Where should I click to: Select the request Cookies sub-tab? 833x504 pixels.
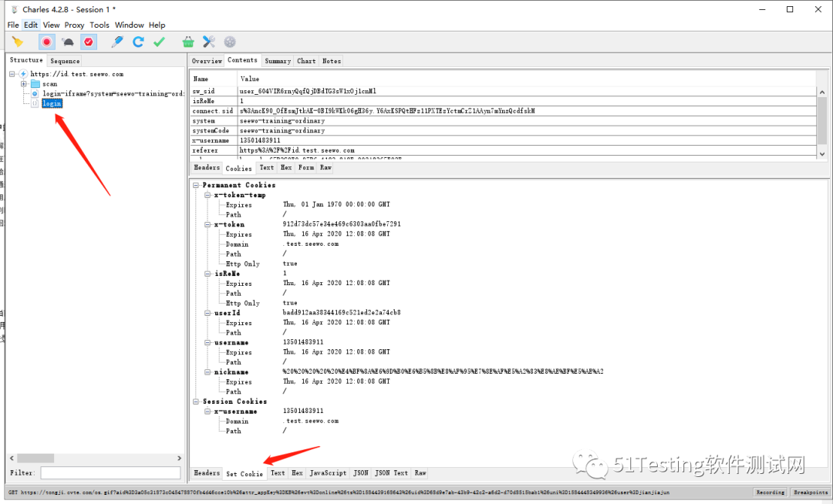[238, 168]
